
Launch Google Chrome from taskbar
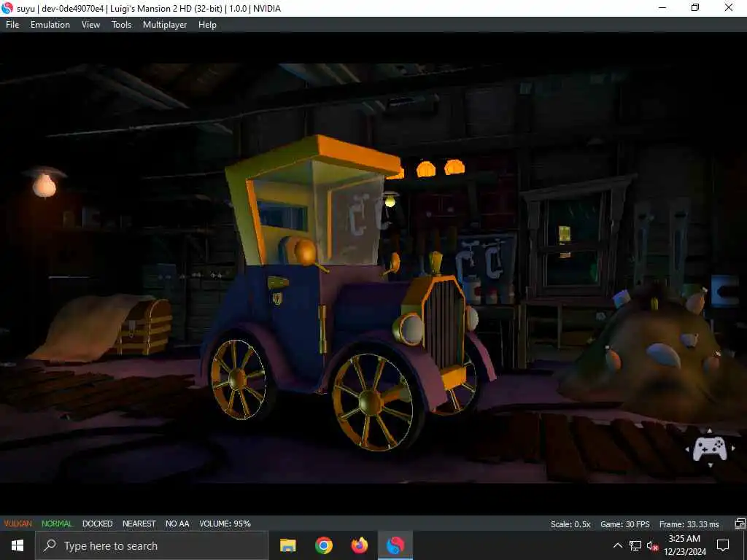coord(323,545)
